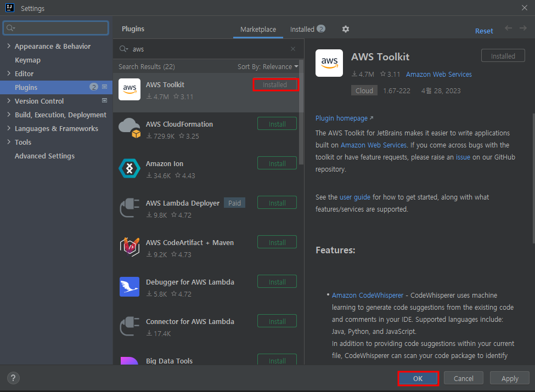Expand the Version Control section
The height and width of the screenshot is (392, 535).
[9, 100]
